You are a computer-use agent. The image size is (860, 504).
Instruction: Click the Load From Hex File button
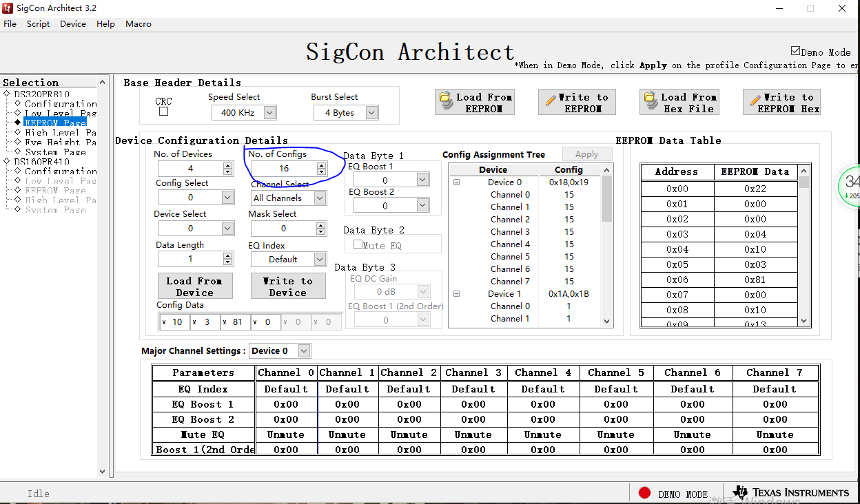click(680, 102)
